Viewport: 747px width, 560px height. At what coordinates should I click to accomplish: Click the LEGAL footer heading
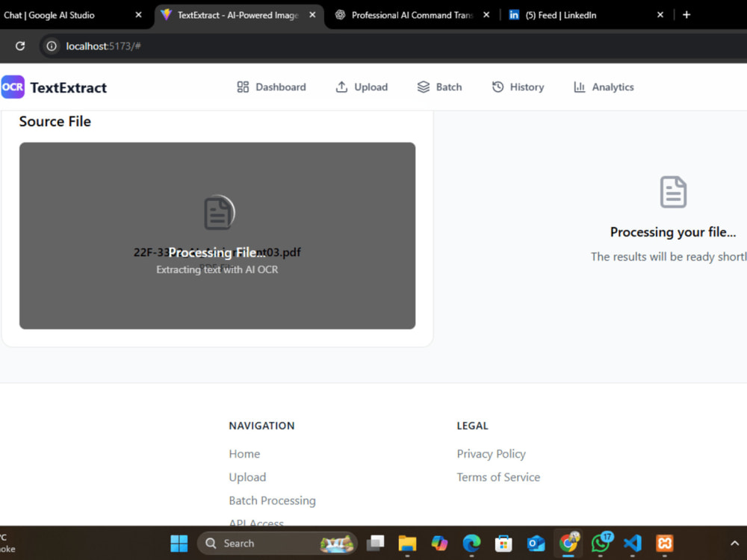click(472, 426)
